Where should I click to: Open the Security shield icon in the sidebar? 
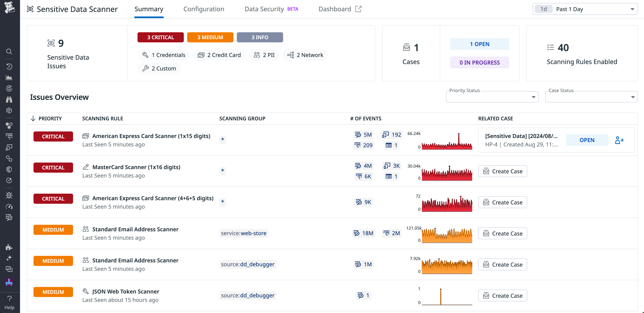pos(9,169)
